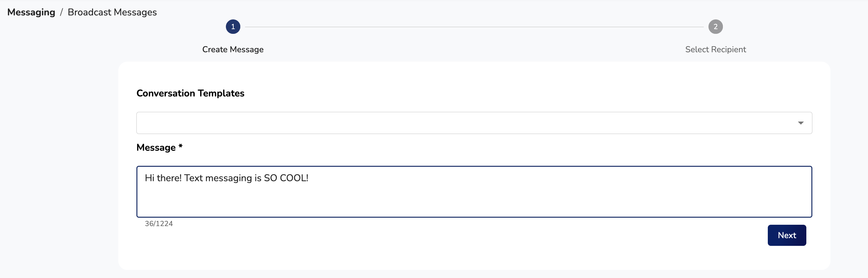This screenshot has height=278, width=868.
Task: Click the stepper progress line between steps
Action: [x=474, y=27]
